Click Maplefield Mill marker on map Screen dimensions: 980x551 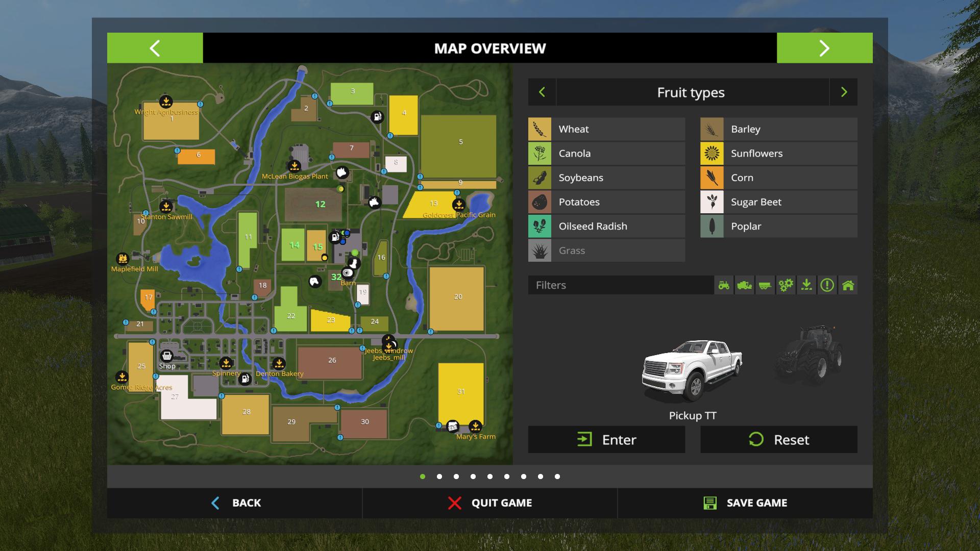pyautogui.click(x=122, y=259)
